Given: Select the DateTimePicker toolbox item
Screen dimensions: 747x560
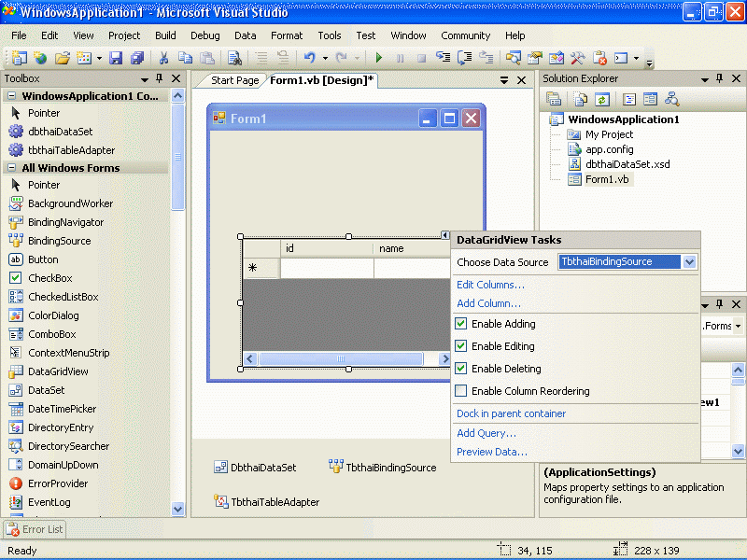Looking at the screenshot, I should pyautogui.click(x=53, y=409).
